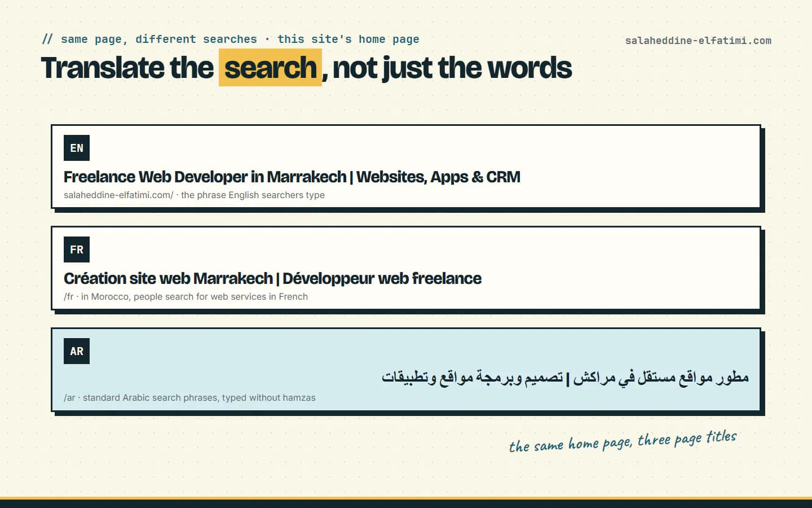Click '// same page, different searches' subtitle
The image size is (812, 508).
click(231, 39)
